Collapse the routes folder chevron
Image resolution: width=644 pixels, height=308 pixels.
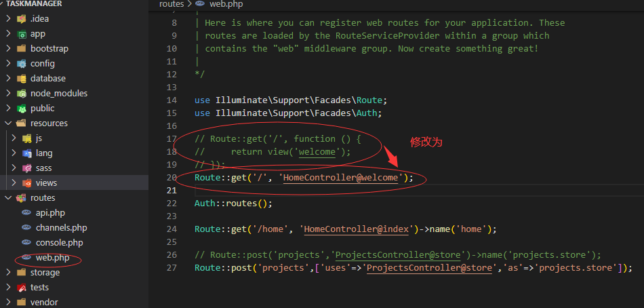pyautogui.click(x=8, y=198)
